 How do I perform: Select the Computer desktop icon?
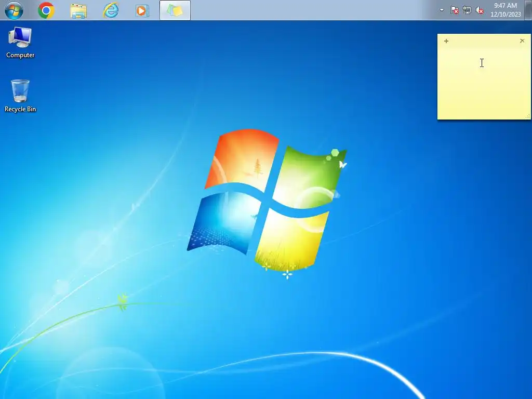pyautogui.click(x=20, y=43)
